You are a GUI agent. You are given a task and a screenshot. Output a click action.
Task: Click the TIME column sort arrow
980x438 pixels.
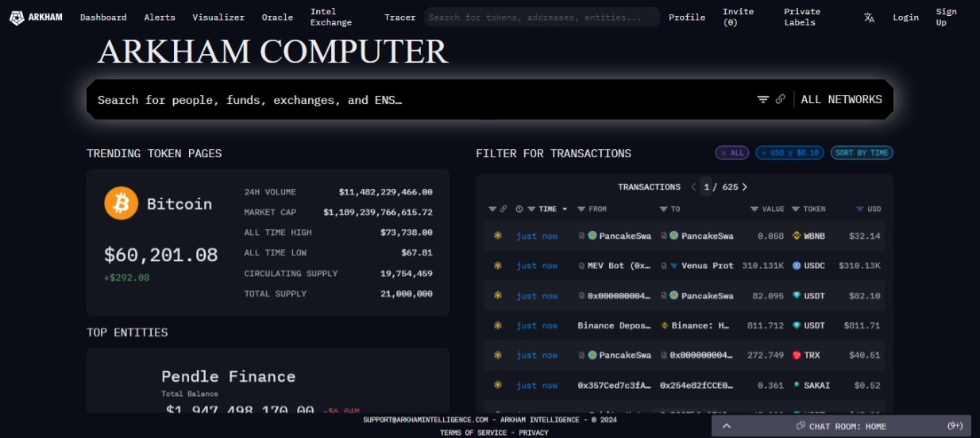pos(565,209)
